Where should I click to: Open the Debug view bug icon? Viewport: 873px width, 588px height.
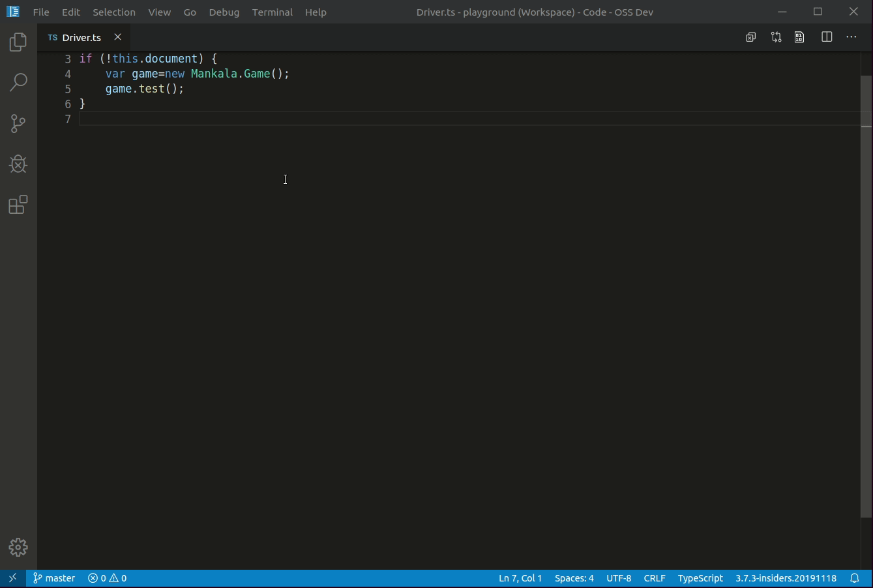18,164
